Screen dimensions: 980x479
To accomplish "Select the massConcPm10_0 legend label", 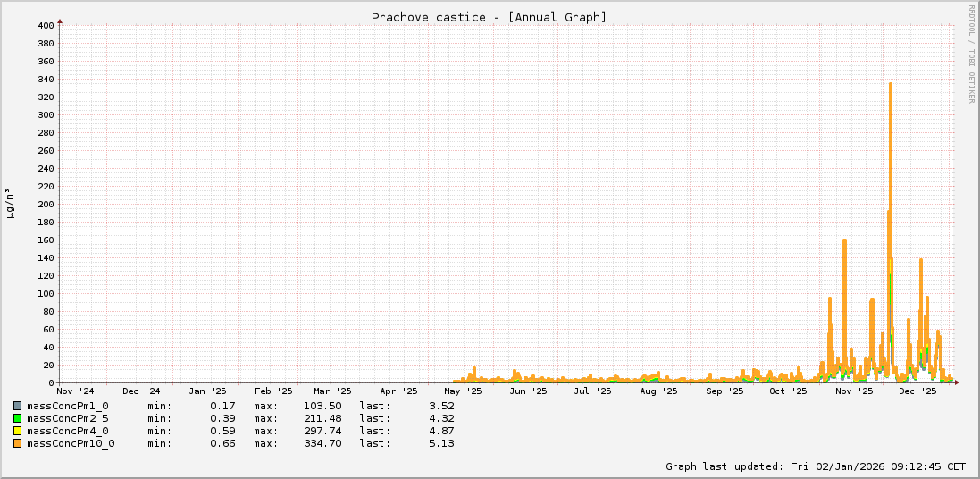I will (71, 443).
